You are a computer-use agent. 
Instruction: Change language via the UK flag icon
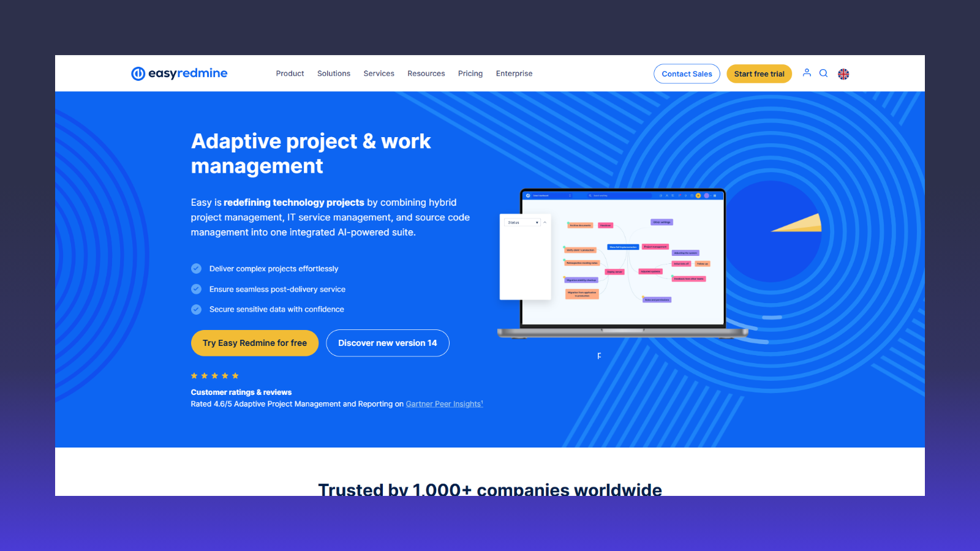click(x=843, y=74)
